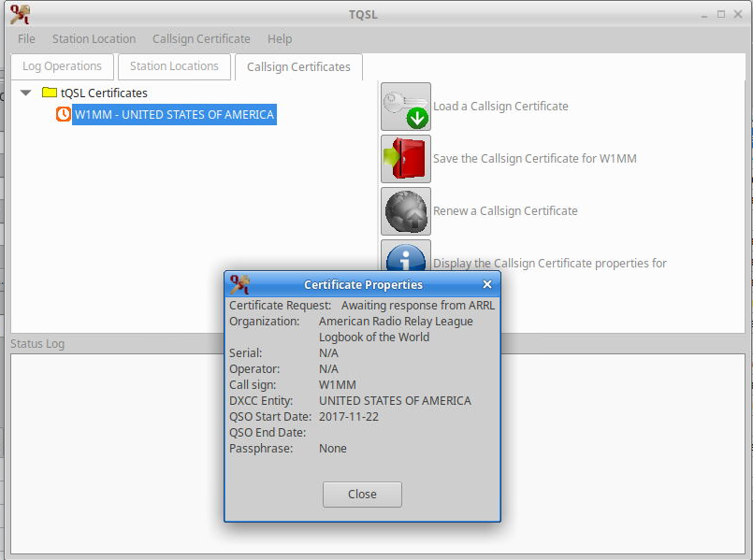Click Display the Callsign Certificate properties label
Viewport: 753px width, 560px height.
(550, 264)
